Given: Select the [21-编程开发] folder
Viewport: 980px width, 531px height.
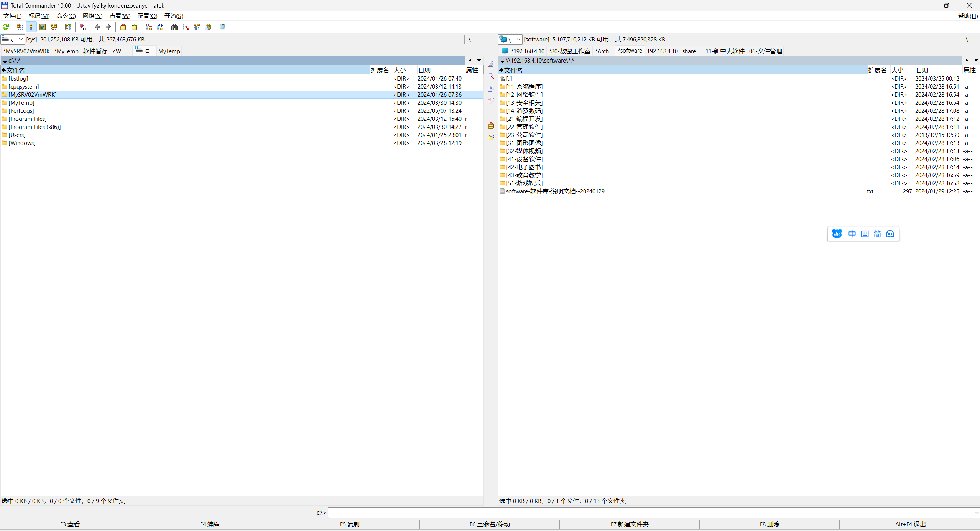Looking at the screenshot, I should click(739, 119).
